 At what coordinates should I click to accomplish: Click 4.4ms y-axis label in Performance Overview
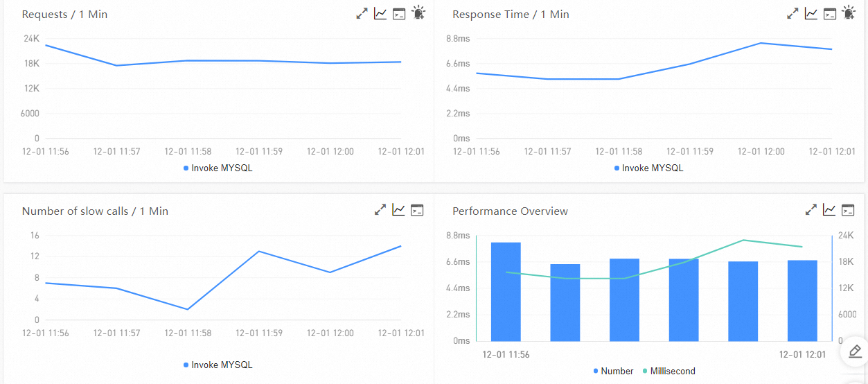(x=458, y=288)
